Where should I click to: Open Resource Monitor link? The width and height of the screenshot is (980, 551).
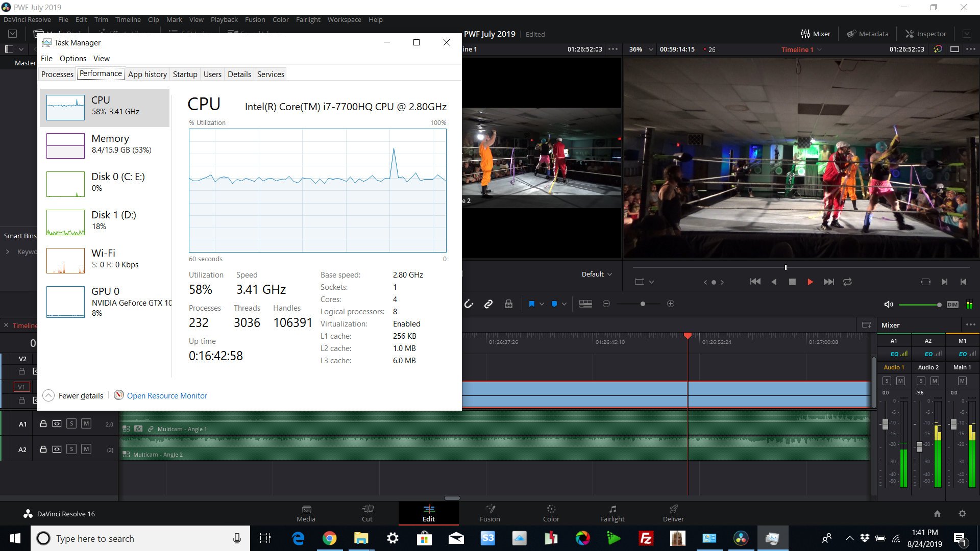(167, 395)
